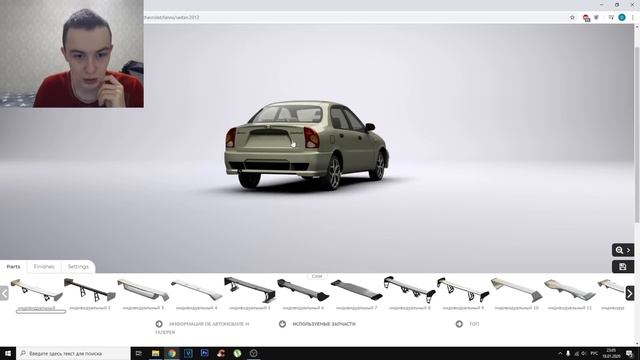Choose dark spoiler option number 6
This screenshot has width=640, height=360.
tap(303, 289)
